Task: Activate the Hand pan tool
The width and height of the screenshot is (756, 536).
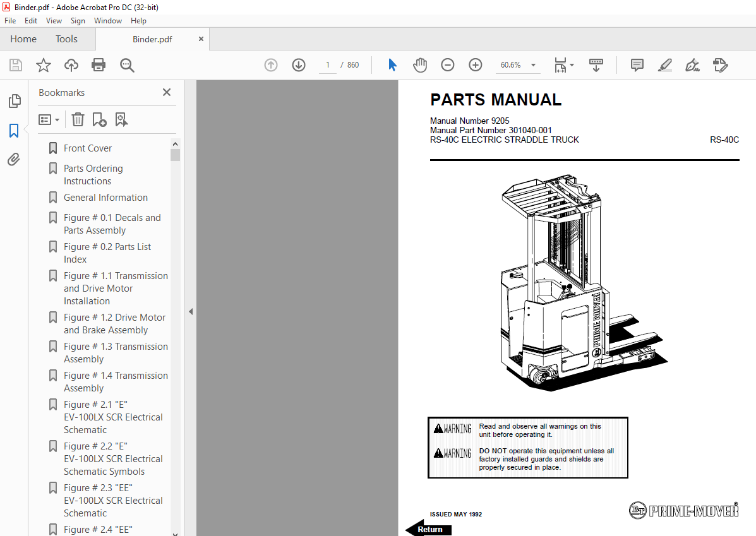Action: point(420,64)
